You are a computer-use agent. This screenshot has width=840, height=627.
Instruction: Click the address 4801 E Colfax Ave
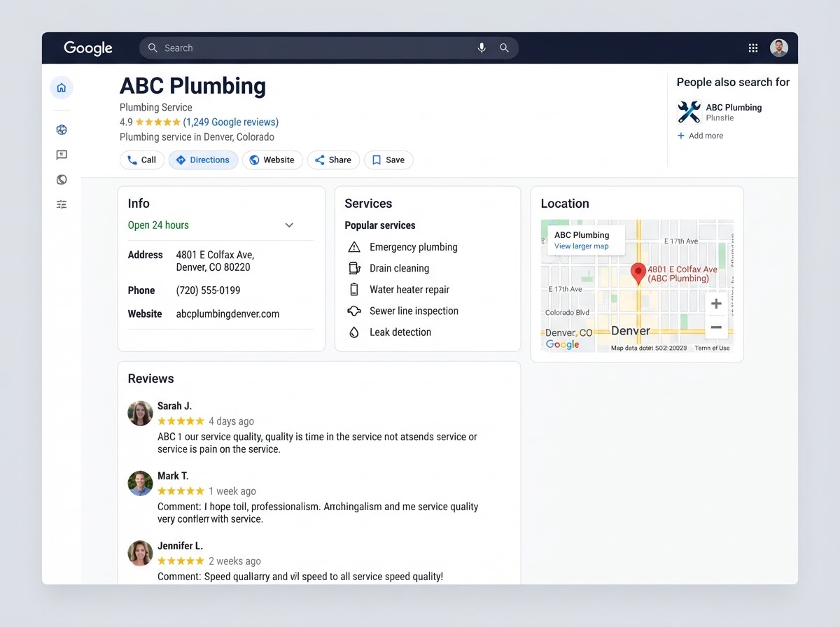tap(216, 261)
